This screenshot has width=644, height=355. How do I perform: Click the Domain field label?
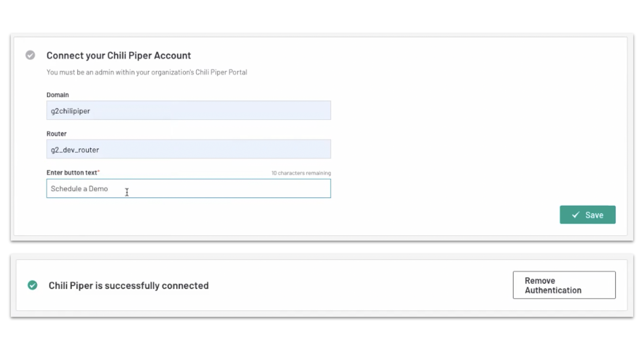(x=57, y=95)
